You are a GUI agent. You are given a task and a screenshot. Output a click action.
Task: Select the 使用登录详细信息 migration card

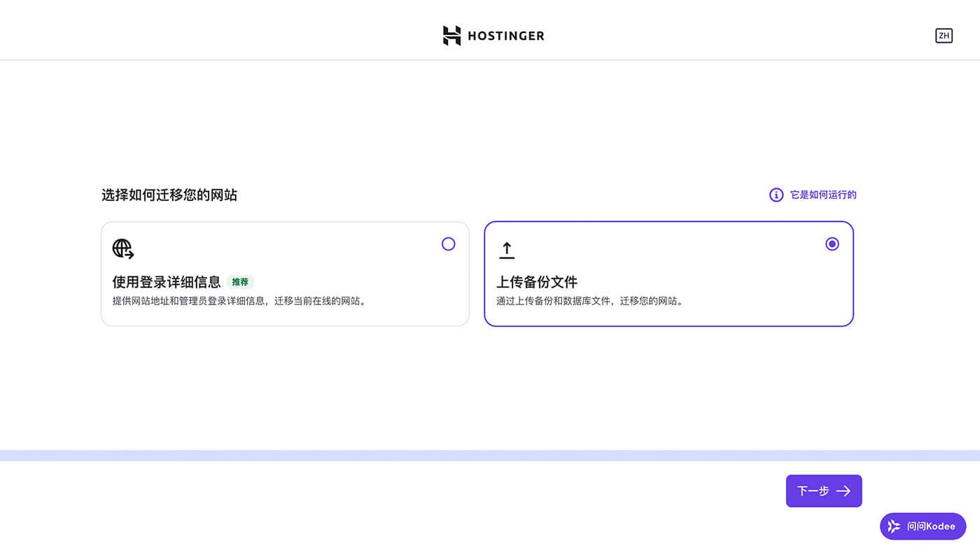pyautogui.click(x=286, y=274)
